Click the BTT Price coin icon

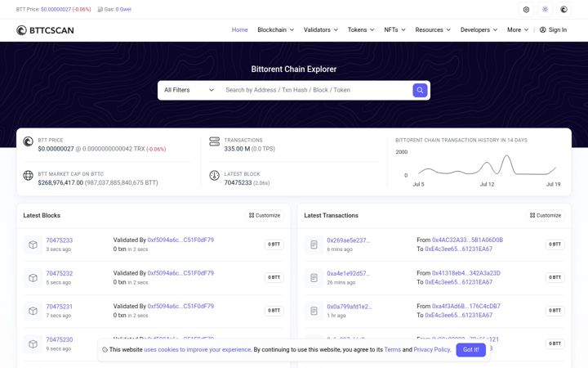pyautogui.click(x=28, y=141)
